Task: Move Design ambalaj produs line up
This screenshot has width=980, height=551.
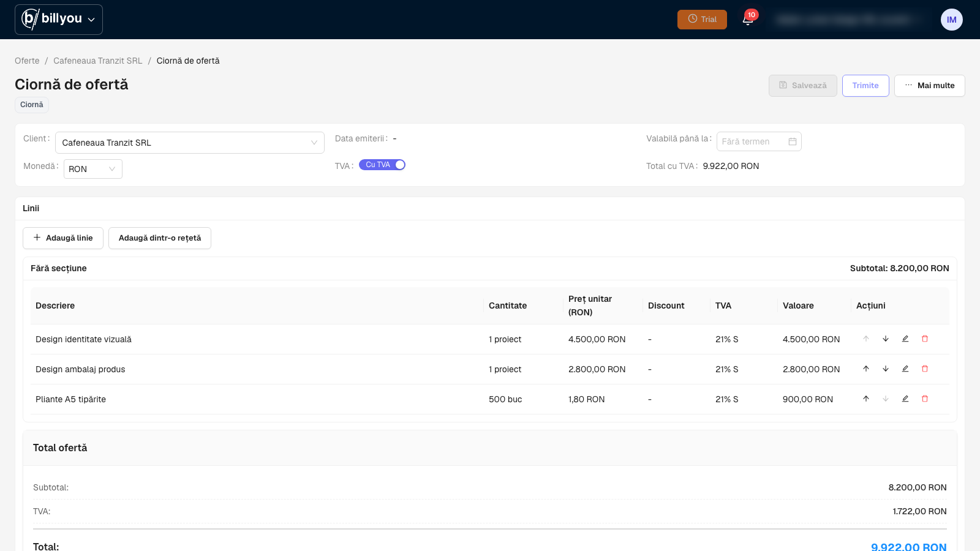Action: [866, 369]
